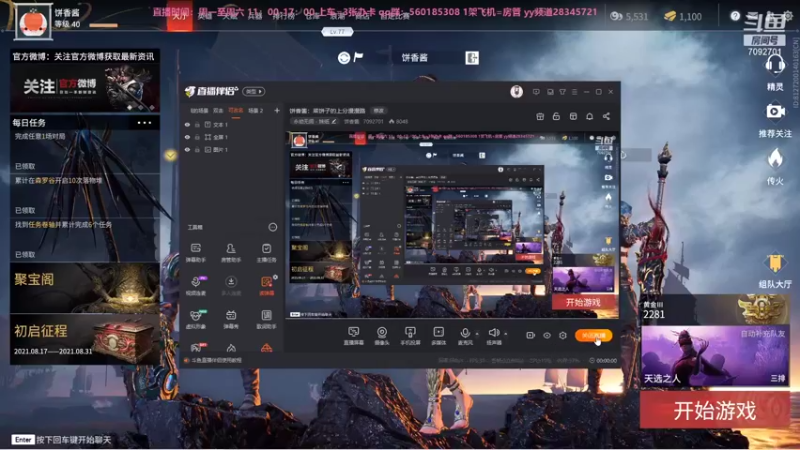
Task: Click the player avatar in game top-left
Action: (33, 21)
